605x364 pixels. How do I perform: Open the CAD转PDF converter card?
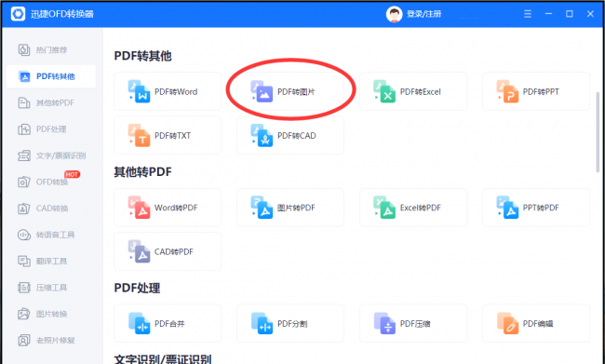(x=168, y=251)
